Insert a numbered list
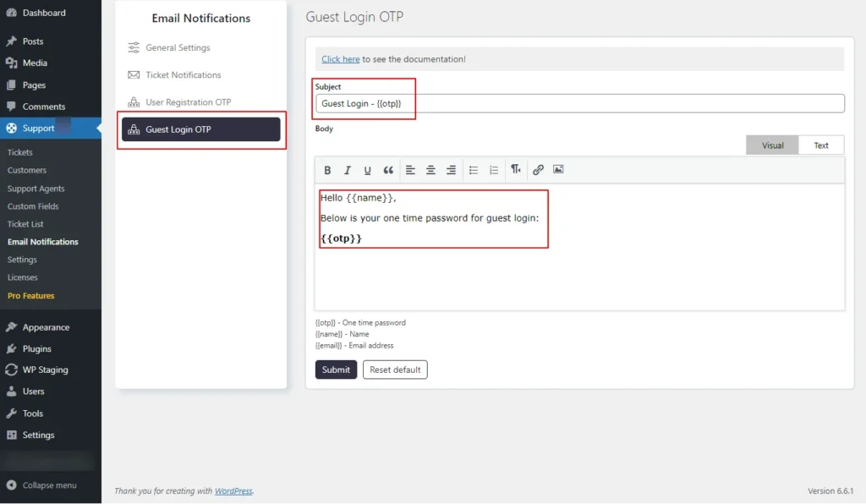Viewport: 866px width, 504px height. 494,169
